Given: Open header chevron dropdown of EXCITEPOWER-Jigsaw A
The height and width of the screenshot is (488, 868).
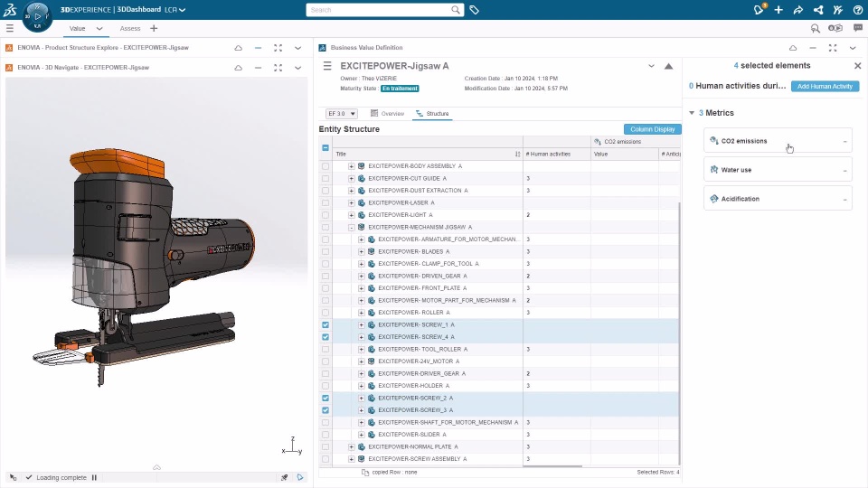Looking at the screenshot, I should (x=651, y=66).
